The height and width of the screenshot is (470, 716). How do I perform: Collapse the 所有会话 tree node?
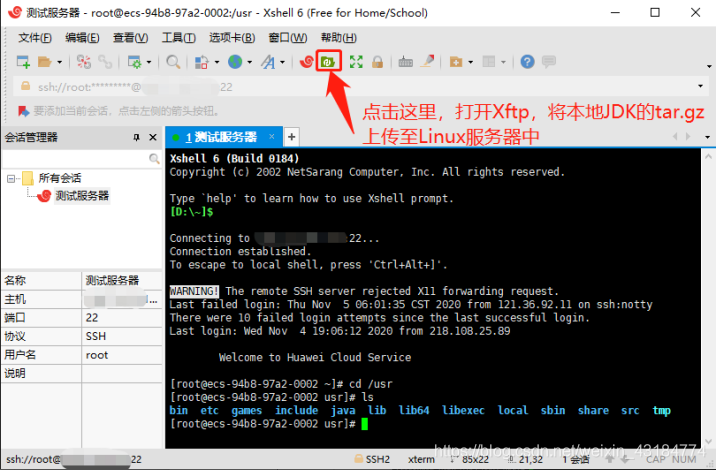[11, 179]
